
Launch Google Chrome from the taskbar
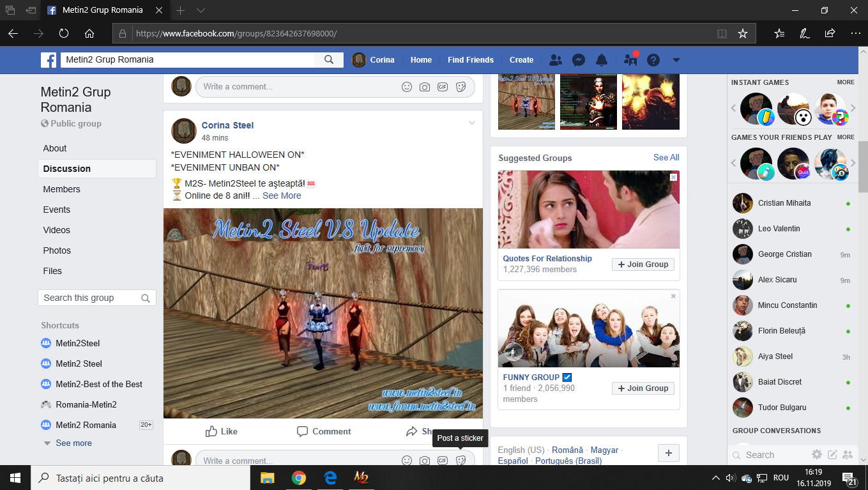click(x=298, y=477)
